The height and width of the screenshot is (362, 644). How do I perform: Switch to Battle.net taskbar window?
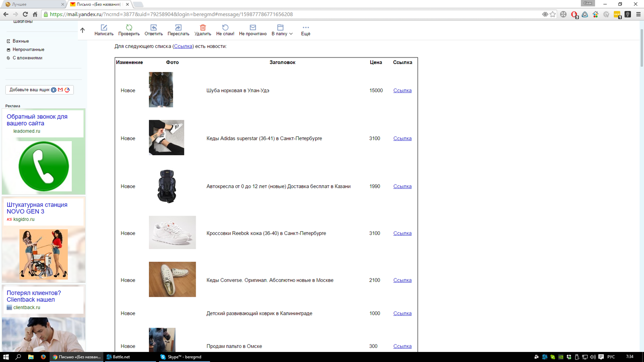(130, 357)
